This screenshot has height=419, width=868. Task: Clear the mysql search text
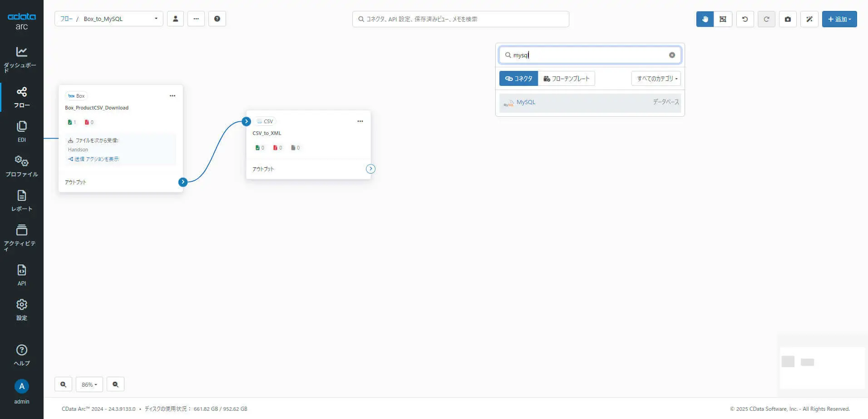coord(672,55)
